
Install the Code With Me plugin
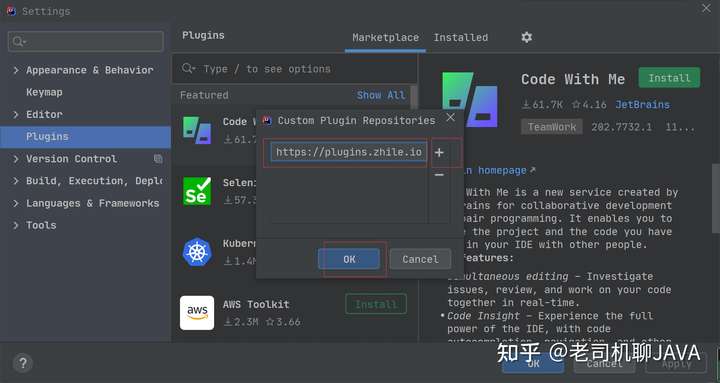point(669,78)
